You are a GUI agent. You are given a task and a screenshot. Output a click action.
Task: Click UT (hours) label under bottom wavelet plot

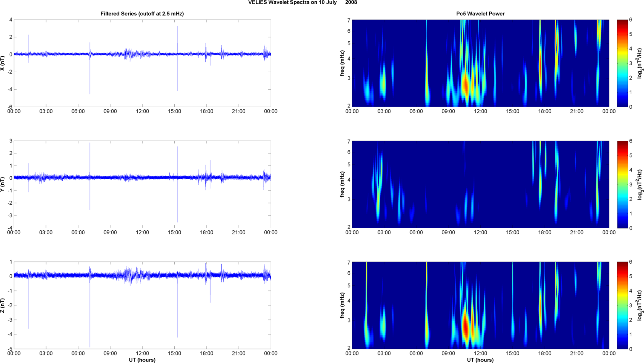(x=480, y=360)
